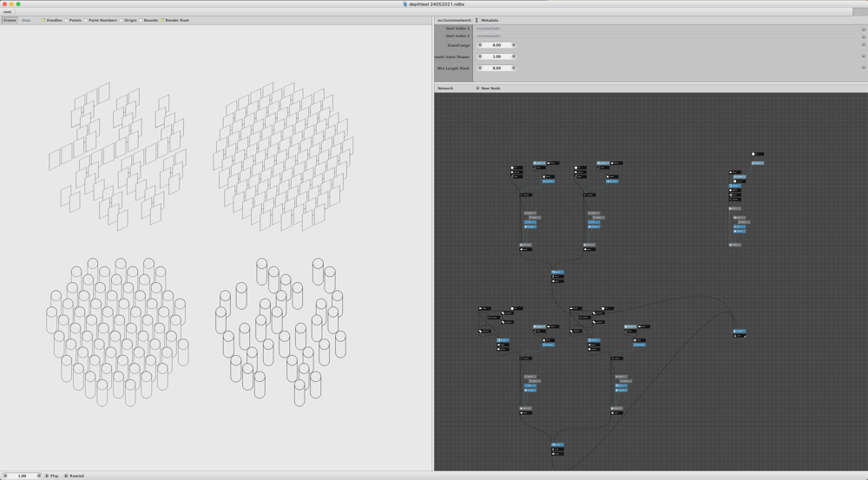Image resolution: width=868 pixels, height=480 pixels.
Task: Uncheck the Render Root checkbox
Action: [161, 21]
